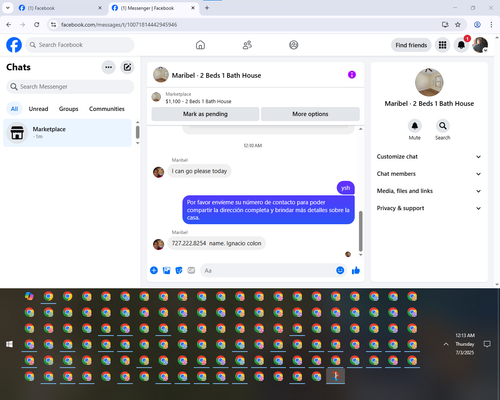Choose a sticker icon in composer
Screen dimensions: 500x400
179,270
